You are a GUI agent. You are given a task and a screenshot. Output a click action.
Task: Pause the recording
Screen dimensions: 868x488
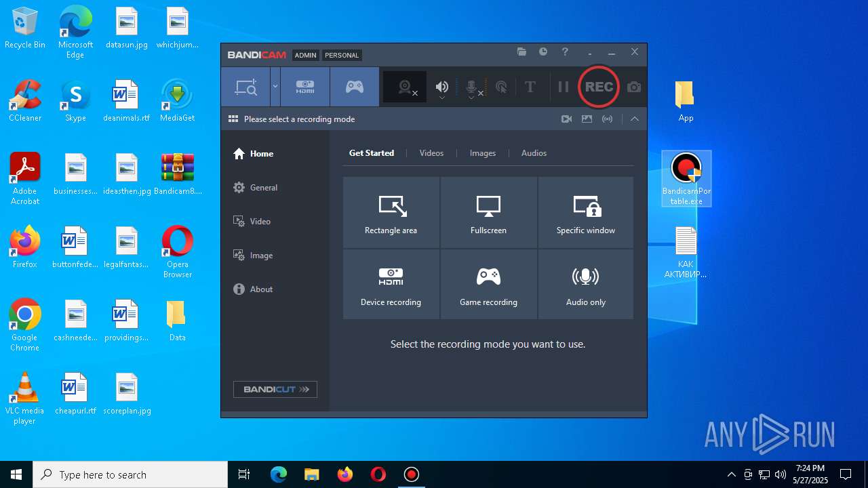tap(563, 87)
